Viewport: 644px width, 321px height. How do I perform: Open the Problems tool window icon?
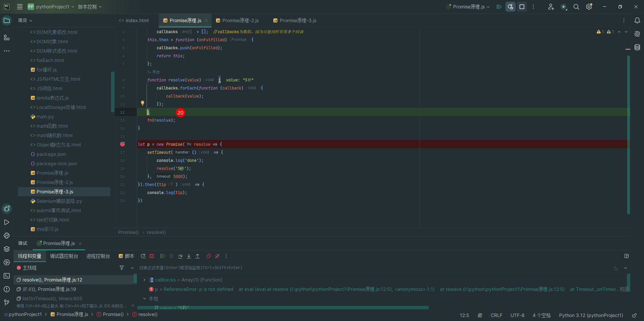coord(6,289)
